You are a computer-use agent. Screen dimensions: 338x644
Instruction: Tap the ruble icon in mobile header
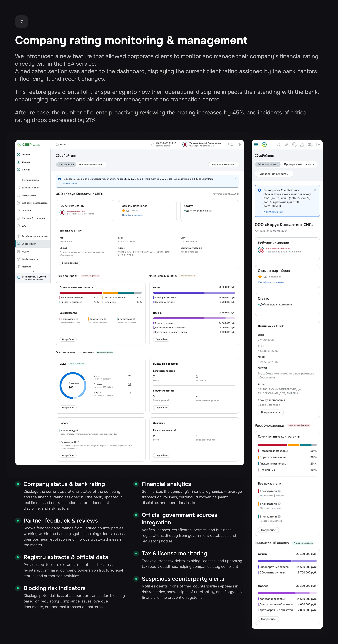(286, 144)
